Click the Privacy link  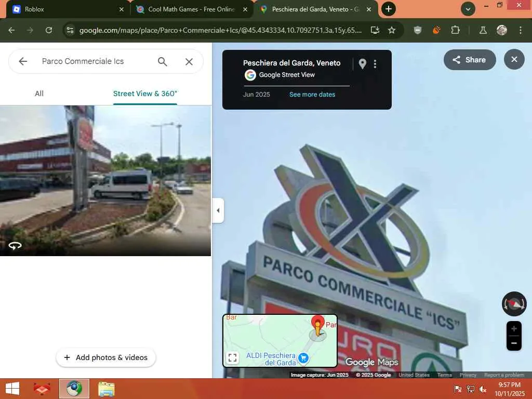(468, 375)
